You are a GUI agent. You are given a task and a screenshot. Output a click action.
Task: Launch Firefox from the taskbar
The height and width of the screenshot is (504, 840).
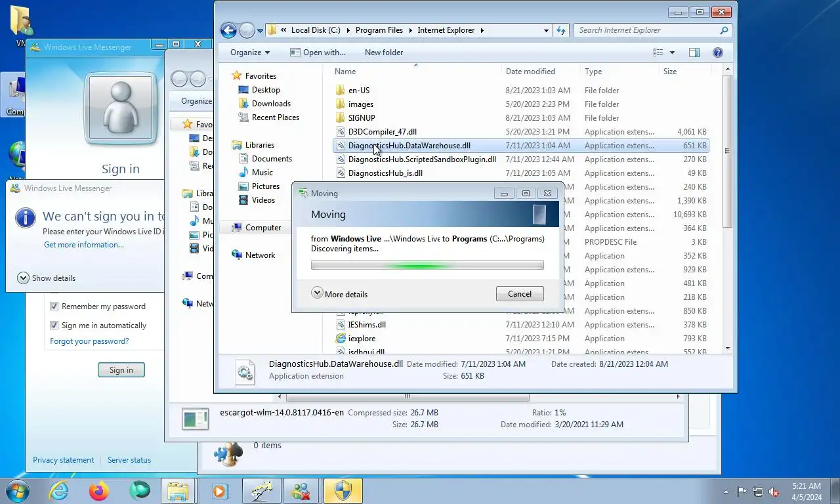click(x=99, y=490)
